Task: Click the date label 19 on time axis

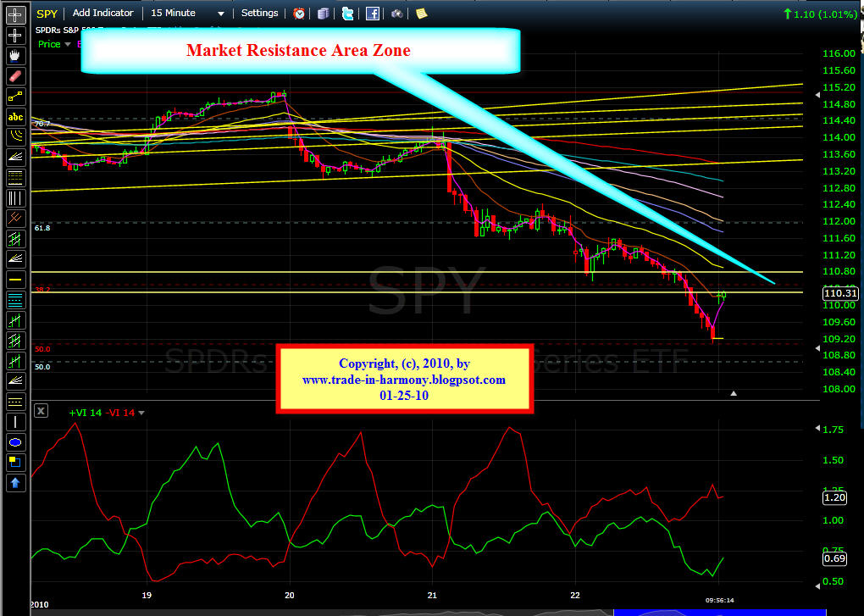Action: tap(147, 595)
